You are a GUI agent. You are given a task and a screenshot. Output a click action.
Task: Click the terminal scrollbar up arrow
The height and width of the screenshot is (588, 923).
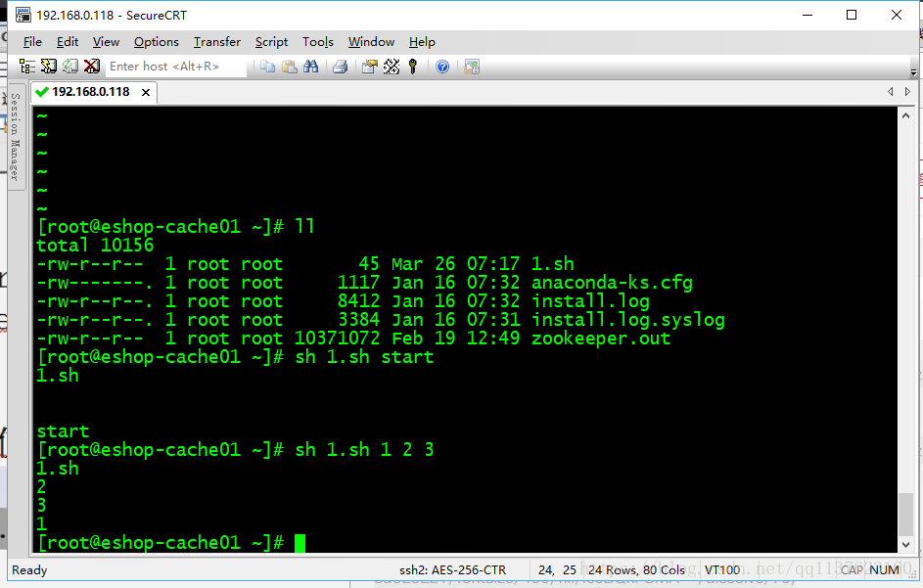pos(905,116)
